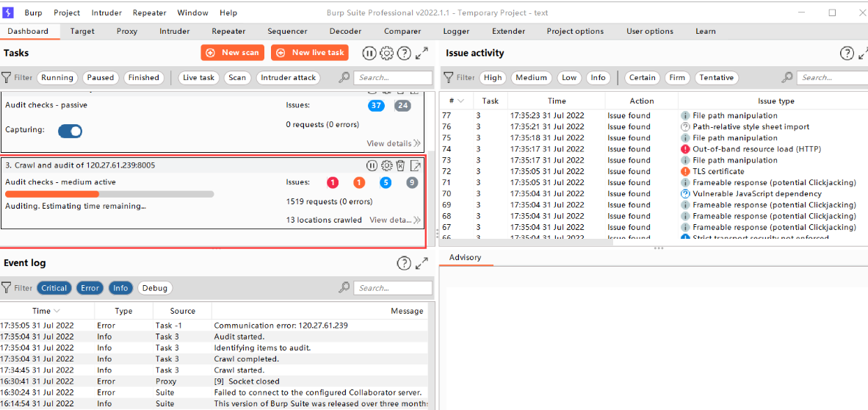Viewport: 868px width, 410px height.
Task: Click the Tasks search input field
Action: 393,78
